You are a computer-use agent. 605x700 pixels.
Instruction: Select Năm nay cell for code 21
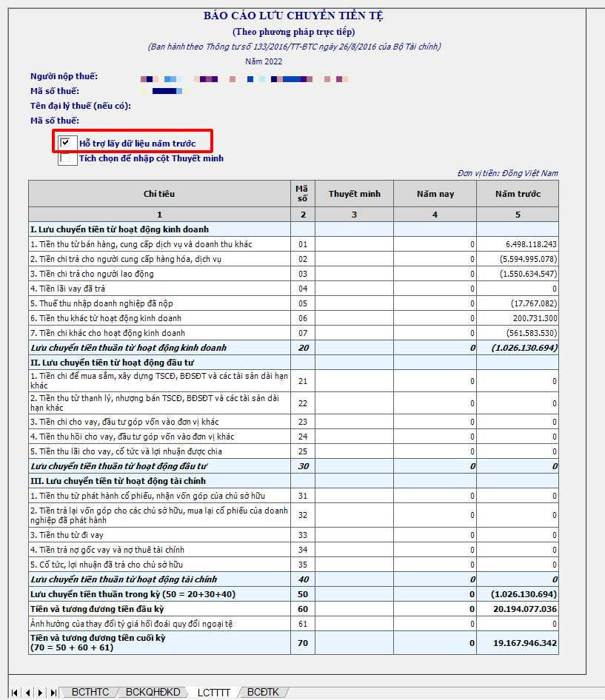click(435, 381)
